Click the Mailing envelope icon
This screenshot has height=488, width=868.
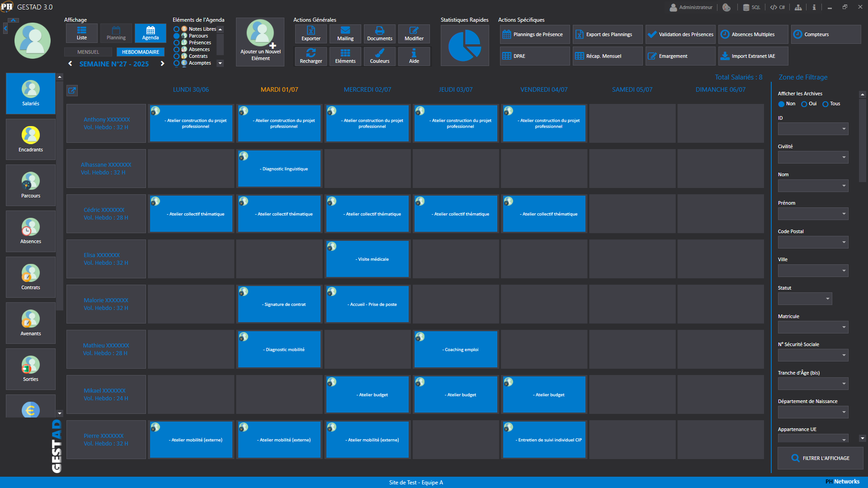click(345, 34)
